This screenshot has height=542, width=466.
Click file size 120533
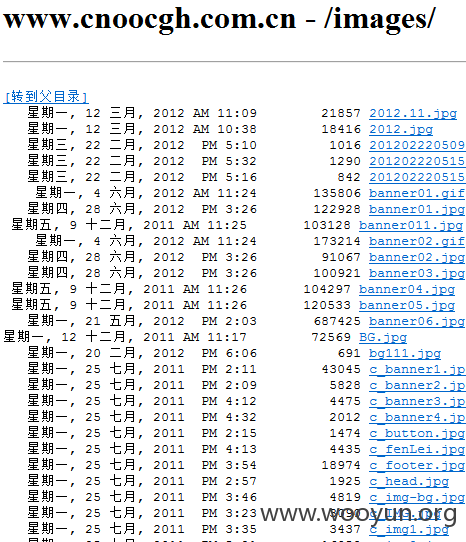coord(327,306)
